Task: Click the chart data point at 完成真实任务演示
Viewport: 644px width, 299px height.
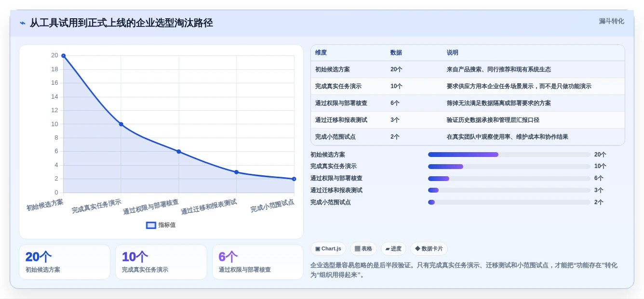Action: point(121,124)
